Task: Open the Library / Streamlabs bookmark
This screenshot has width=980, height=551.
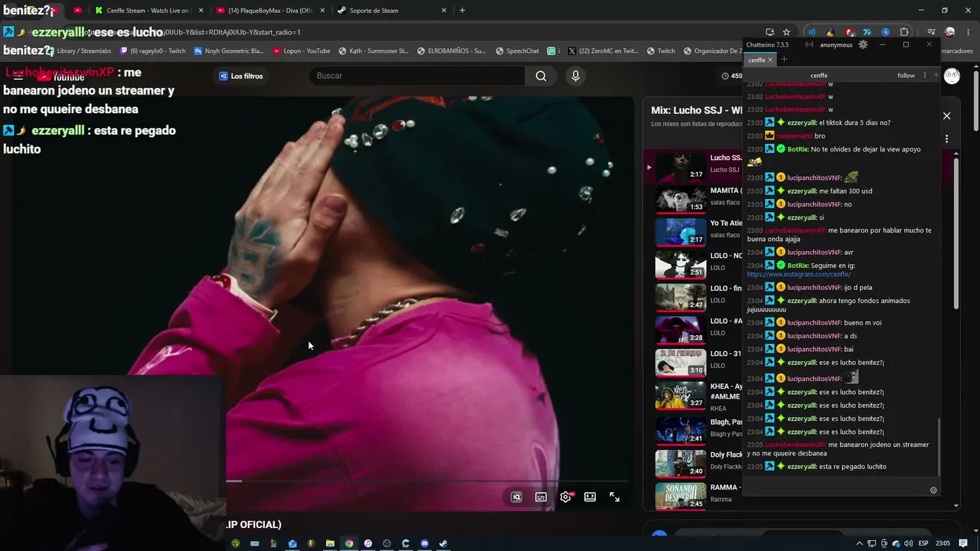Action: pos(78,51)
